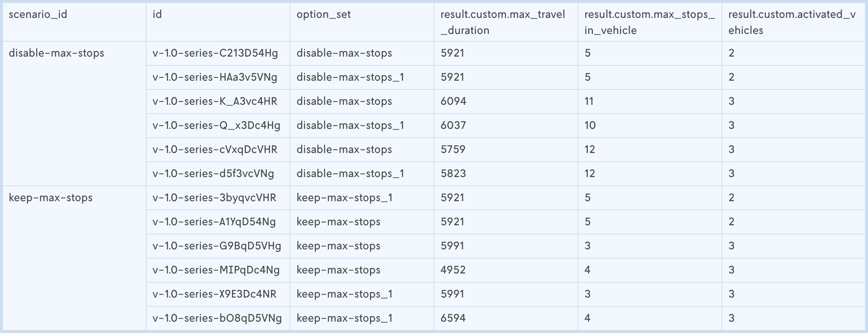Viewport: 868px width, 333px height.
Task: Click activated vehicles 3 in Q_x3Dc4Hg row
Action: click(x=731, y=126)
